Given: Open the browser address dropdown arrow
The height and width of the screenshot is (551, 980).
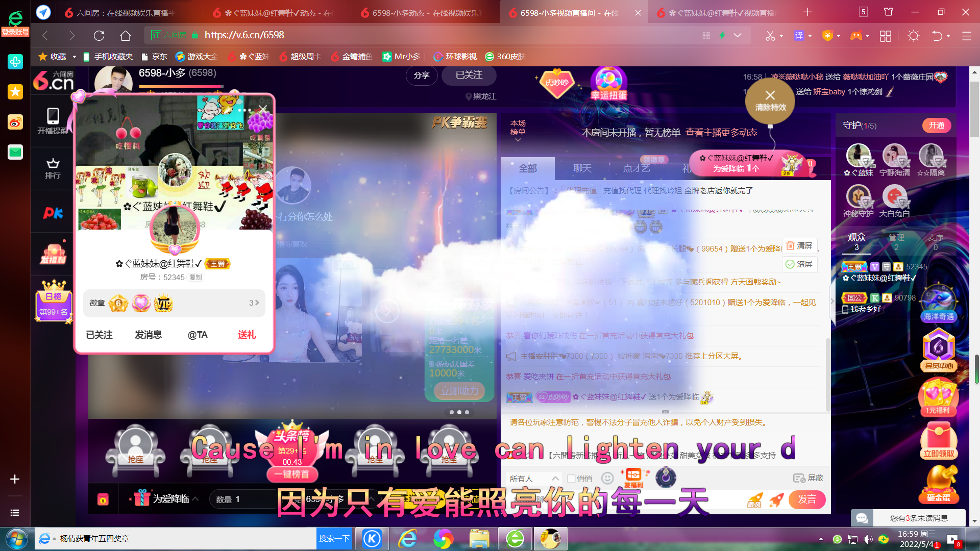Looking at the screenshot, I should click(x=738, y=35).
